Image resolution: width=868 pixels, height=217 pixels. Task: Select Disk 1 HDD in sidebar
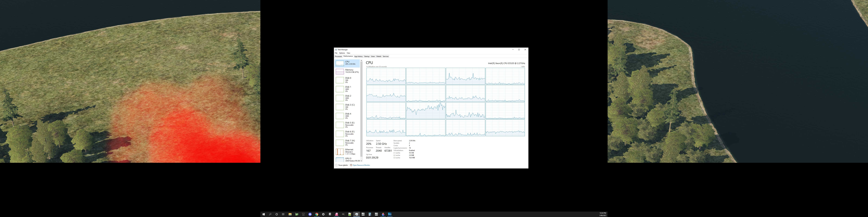[347, 89]
